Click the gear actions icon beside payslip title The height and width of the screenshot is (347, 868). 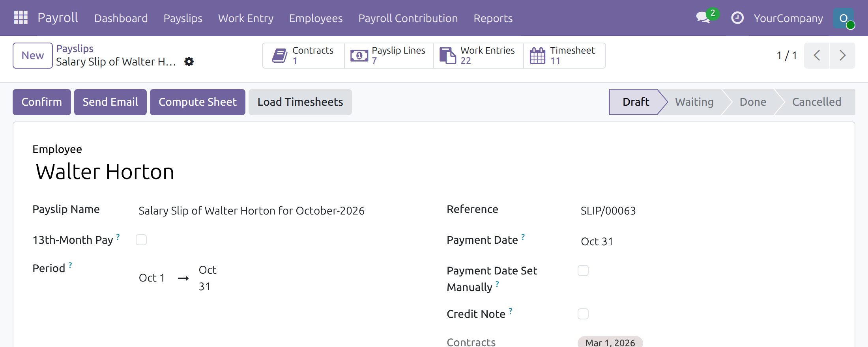coord(189,62)
